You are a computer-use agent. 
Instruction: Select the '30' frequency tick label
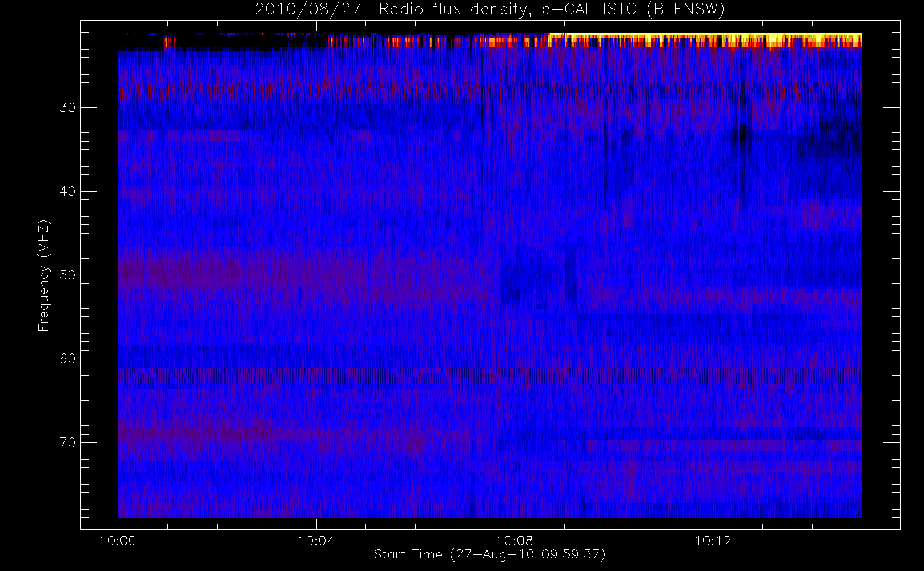[67, 108]
